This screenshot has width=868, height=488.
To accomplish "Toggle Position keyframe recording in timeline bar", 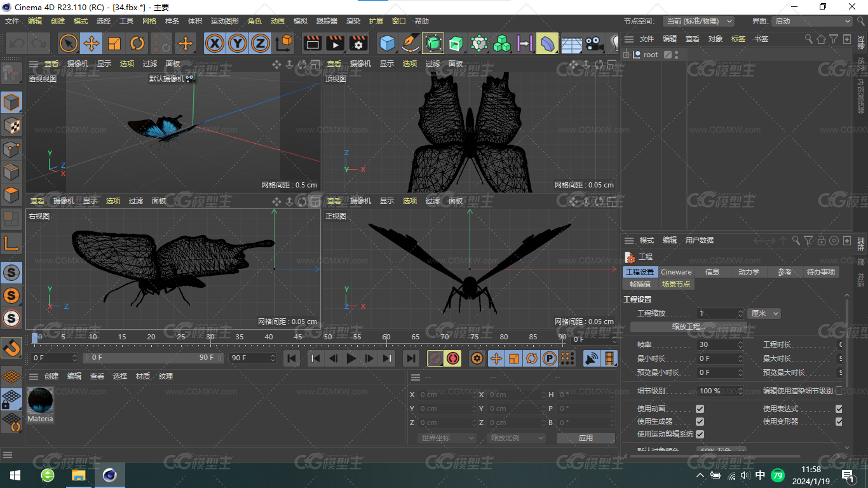I will pos(496,358).
